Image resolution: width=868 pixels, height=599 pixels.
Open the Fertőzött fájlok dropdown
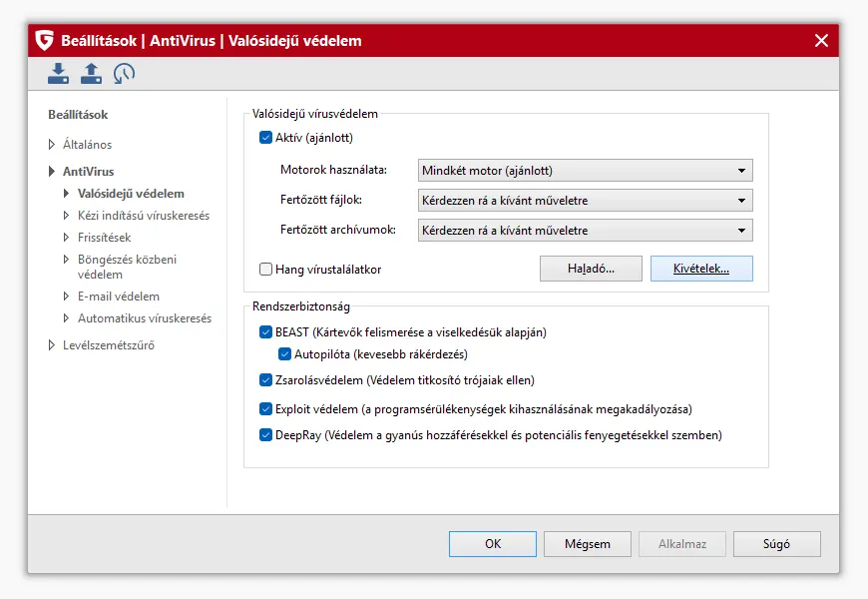tap(584, 201)
